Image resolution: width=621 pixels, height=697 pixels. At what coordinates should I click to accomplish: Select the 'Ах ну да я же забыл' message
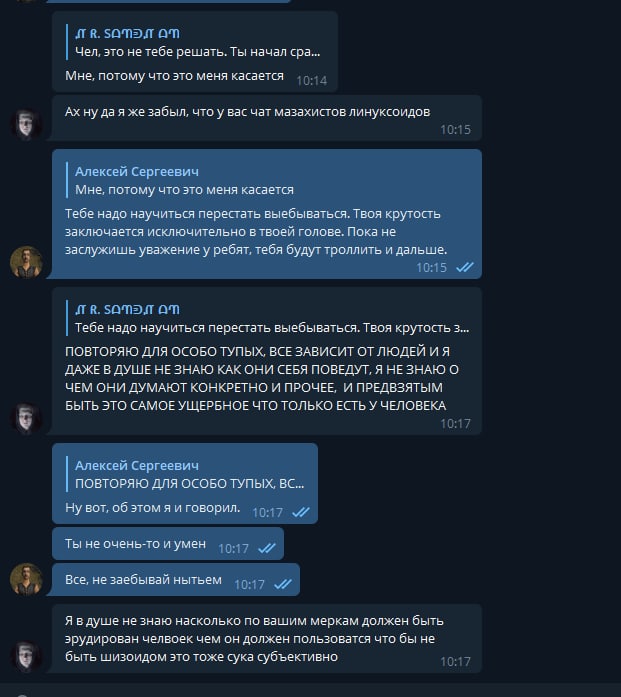[267, 118]
